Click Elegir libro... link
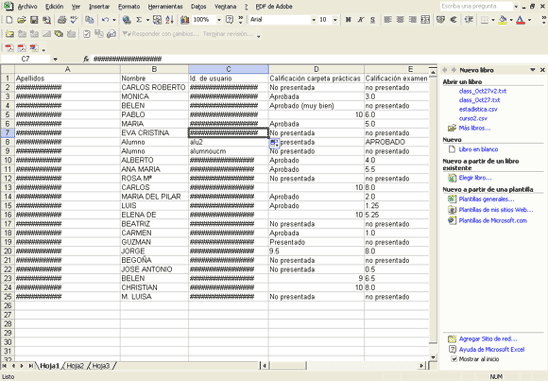 pos(475,178)
